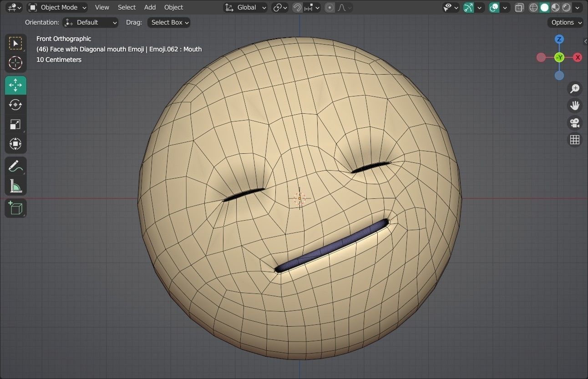Toggle Show Overlays button
588x379 pixels.
pyautogui.click(x=494, y=7)
